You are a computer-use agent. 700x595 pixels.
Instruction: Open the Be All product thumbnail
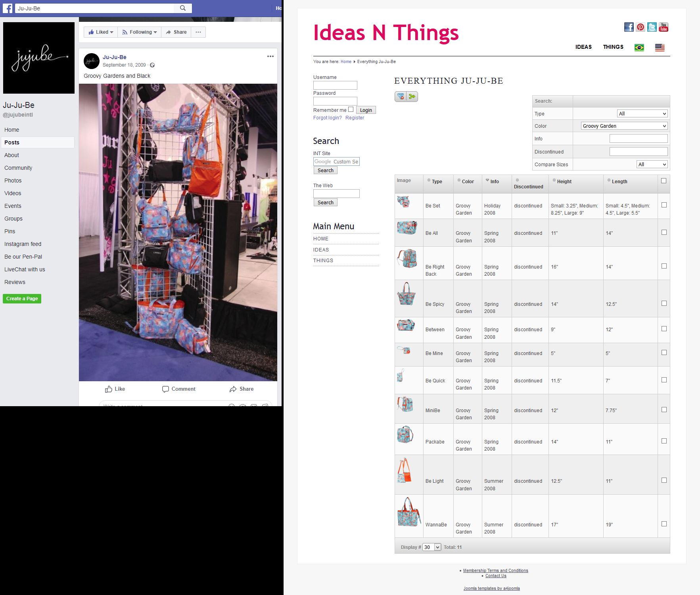click(x=407, y=228)
